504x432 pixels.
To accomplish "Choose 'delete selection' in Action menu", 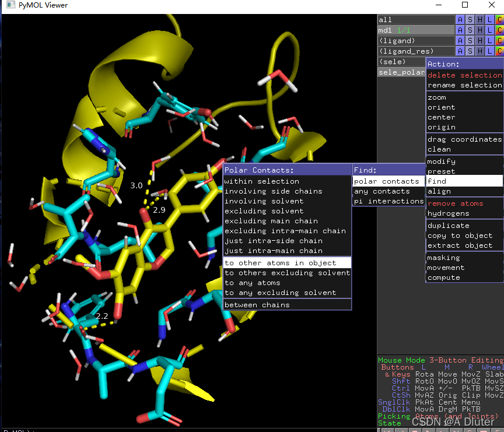I will 465,75.
